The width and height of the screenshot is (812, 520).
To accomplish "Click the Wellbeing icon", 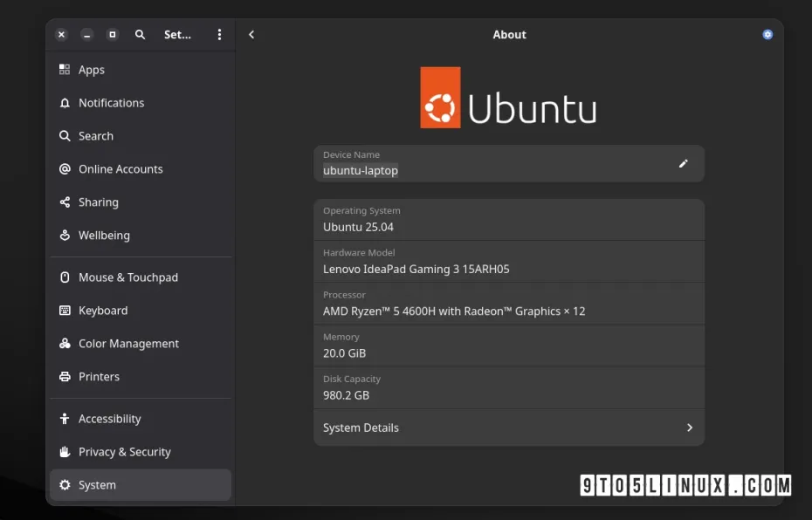I will click(x=65, y=235).
